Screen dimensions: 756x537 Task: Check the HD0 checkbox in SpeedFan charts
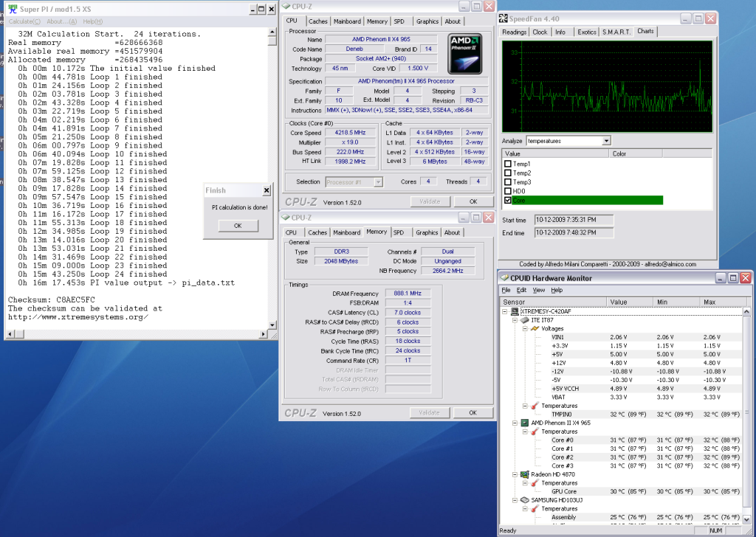click(507, 191)
